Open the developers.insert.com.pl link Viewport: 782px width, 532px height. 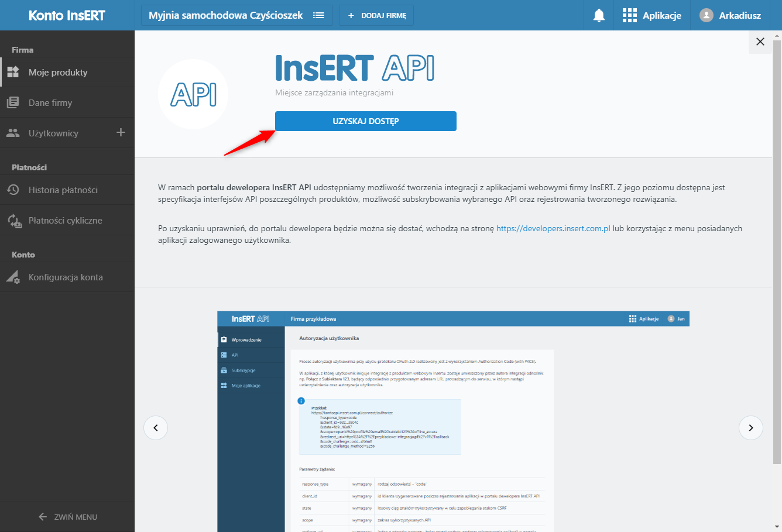[x=553, y=228]
